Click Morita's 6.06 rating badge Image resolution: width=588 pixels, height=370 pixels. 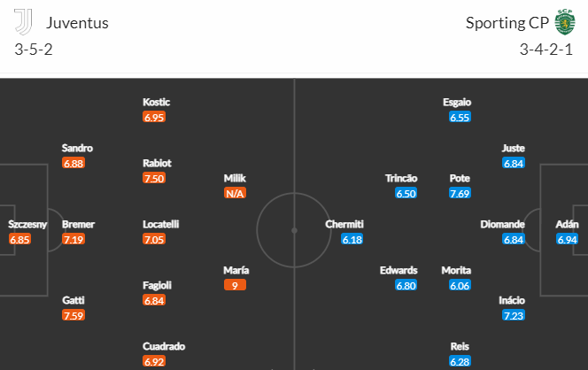coord(460,285)
